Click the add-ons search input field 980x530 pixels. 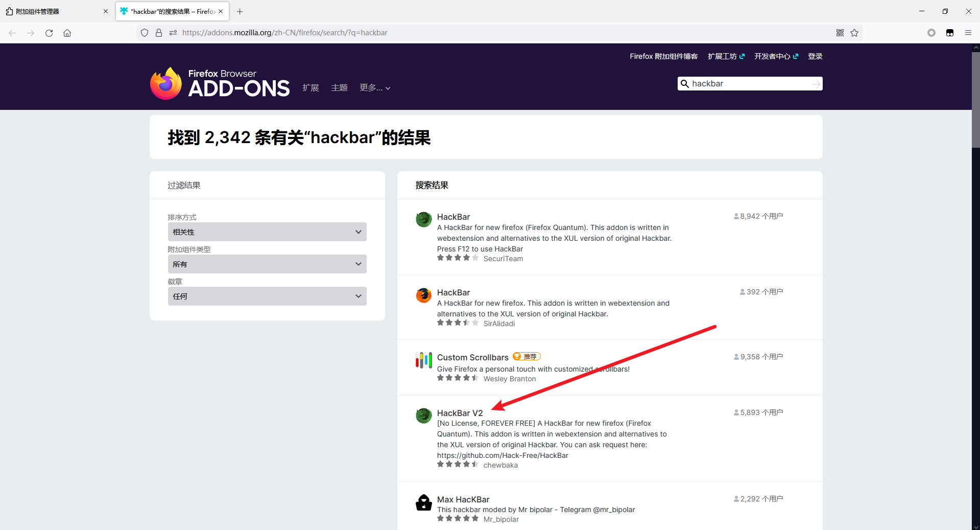(x=750, y=84)
